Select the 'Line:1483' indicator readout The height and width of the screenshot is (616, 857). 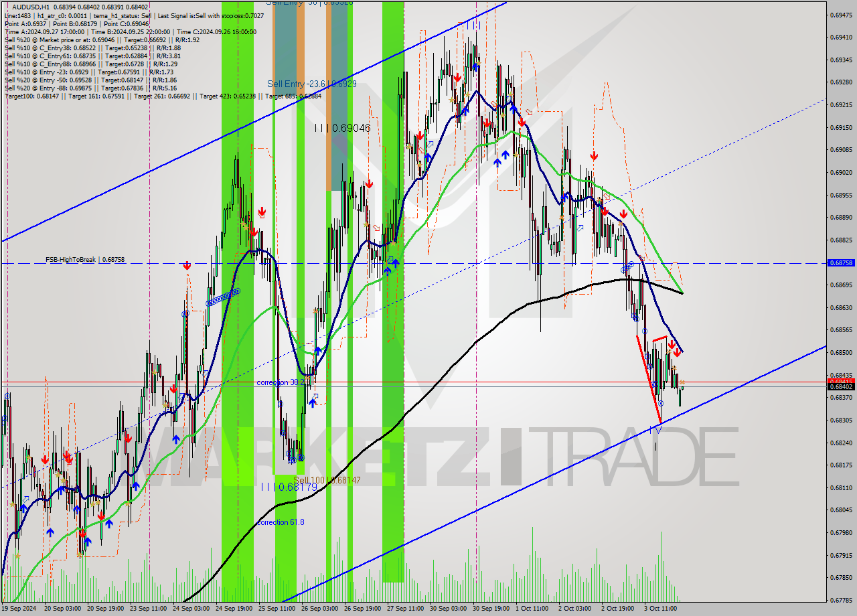[x=17, y=15]
